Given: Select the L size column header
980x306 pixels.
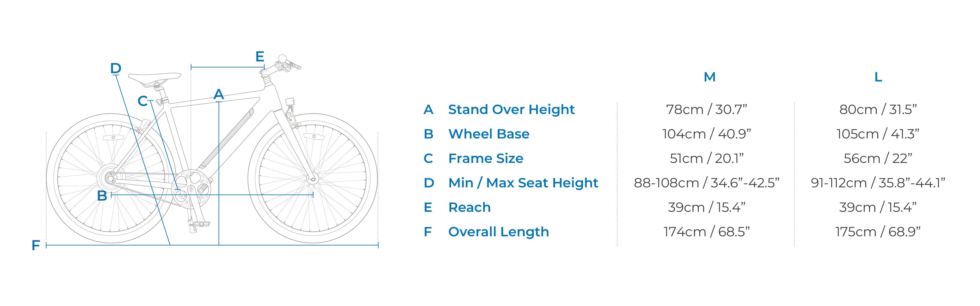Looking at the screenshot, I should click(x=878, y=77).
